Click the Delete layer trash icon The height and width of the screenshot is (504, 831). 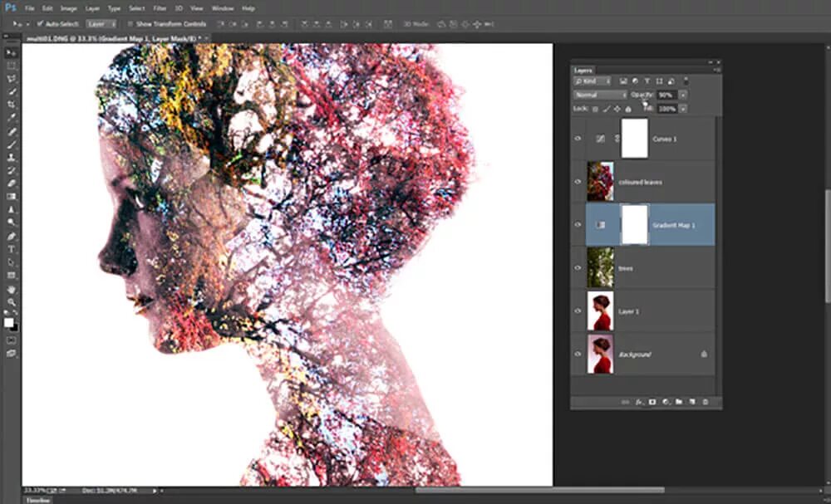705,403
